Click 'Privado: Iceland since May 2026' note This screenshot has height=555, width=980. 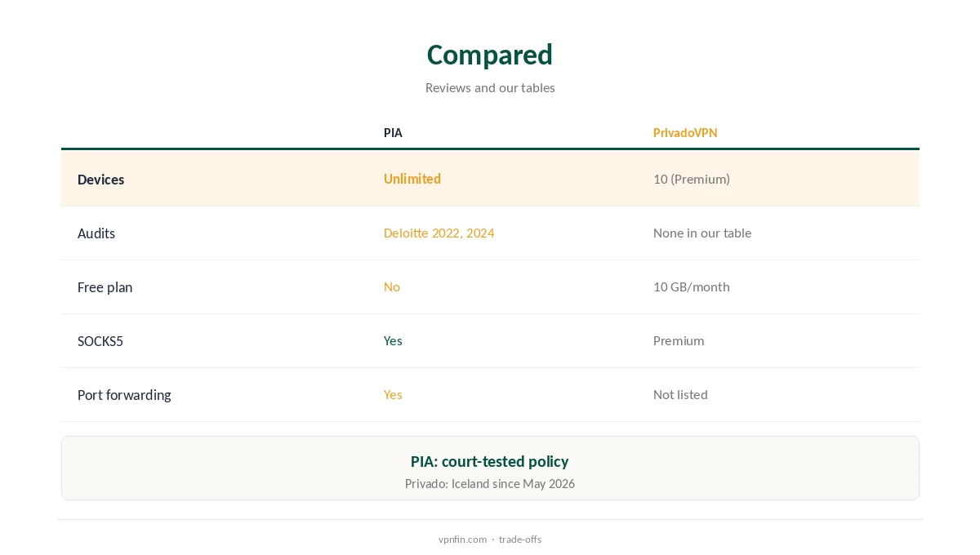pos(490,484)
